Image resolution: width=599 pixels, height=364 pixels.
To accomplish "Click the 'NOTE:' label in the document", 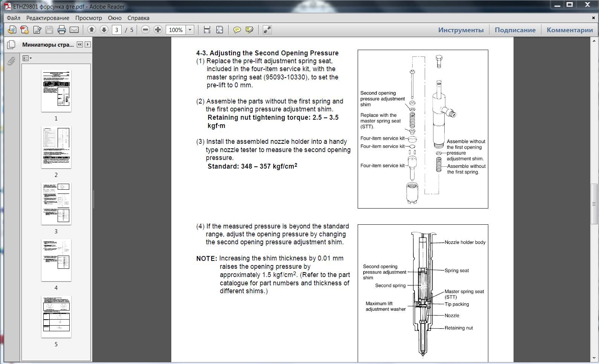I will click(x=207, y=259).
